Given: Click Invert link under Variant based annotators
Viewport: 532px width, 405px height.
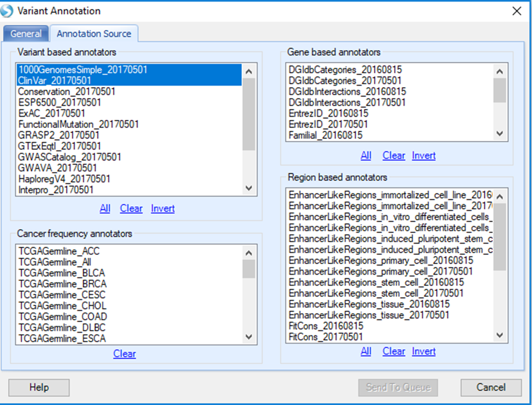Looking at the screenshot, I should tap(163, 209).
